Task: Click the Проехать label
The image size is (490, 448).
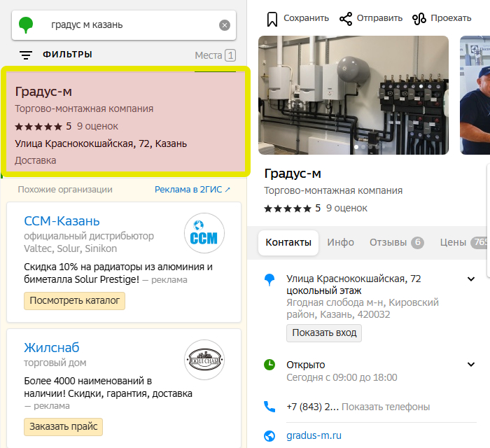Action: (x=451, y=18)
